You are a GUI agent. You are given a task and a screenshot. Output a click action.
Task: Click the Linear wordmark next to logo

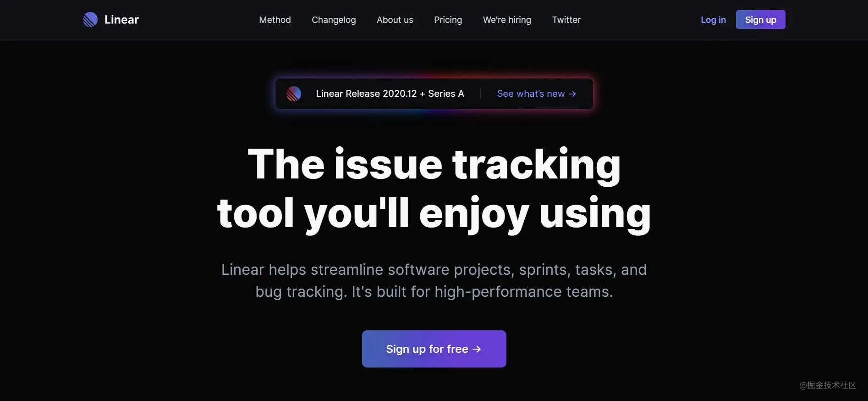coord(121,20)
